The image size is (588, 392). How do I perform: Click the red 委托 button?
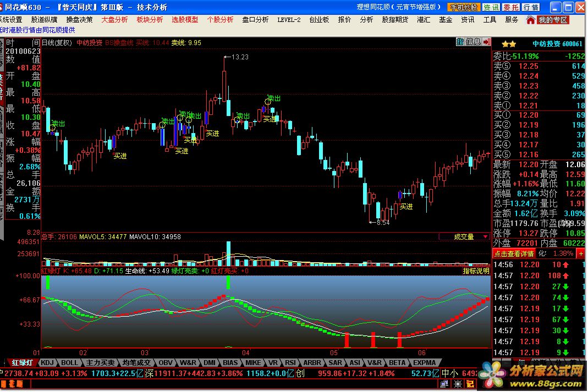[511, 8]
